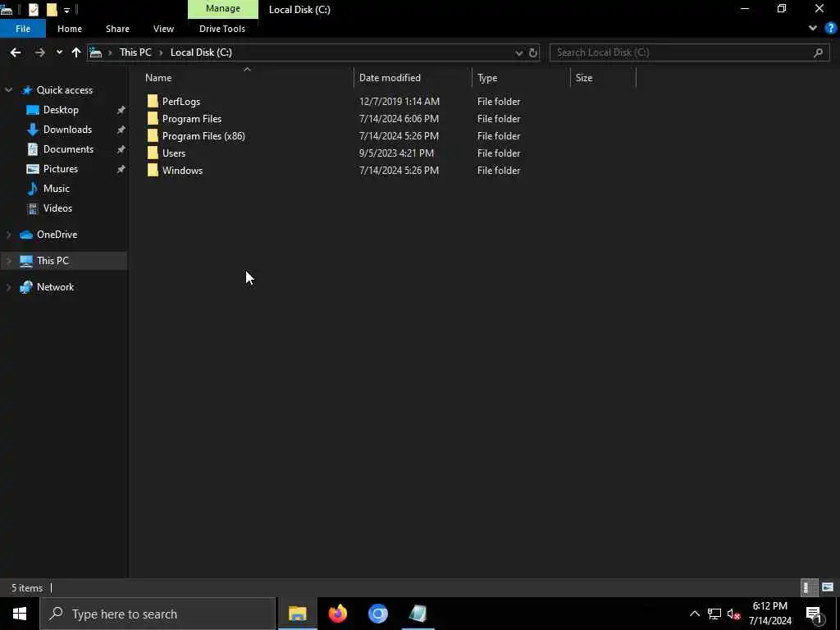
Task: Select the Program Files folder icon
Action: coord(153,119)
